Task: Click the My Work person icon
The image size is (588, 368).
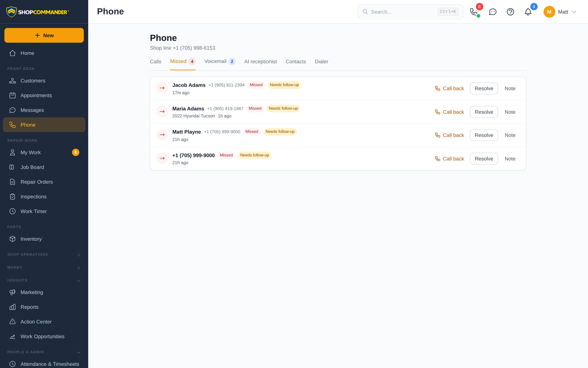Action: (x=12, y=152)
